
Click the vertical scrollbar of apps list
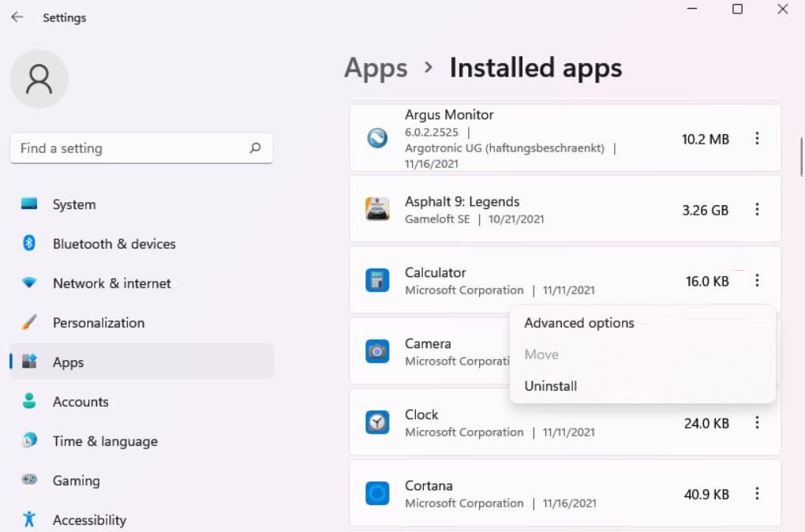tap(802, 157)
